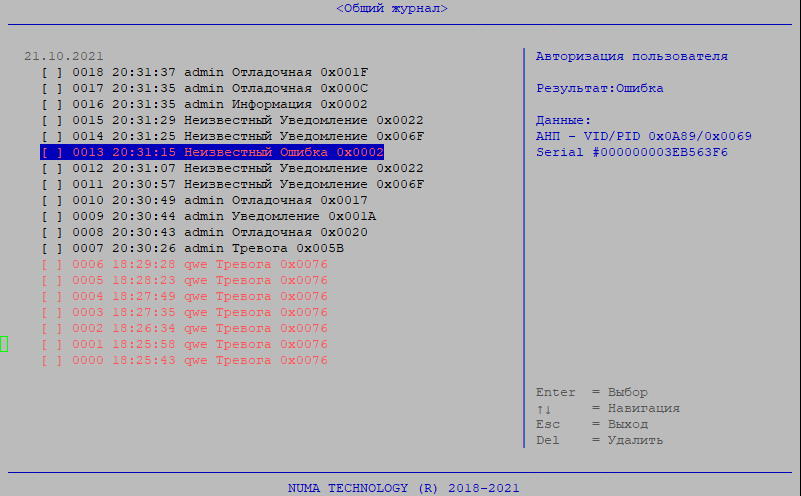Click the Enter = Выбор hint

point(592,393)
